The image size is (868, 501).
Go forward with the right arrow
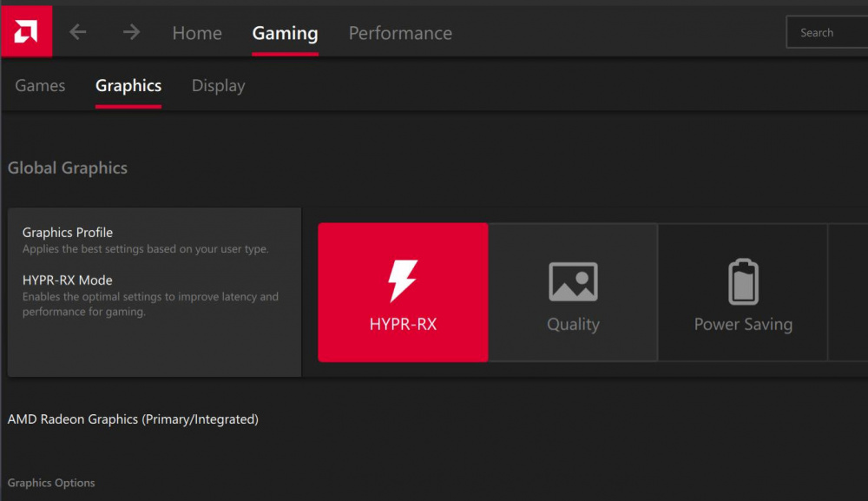click(x=131, y=32)
